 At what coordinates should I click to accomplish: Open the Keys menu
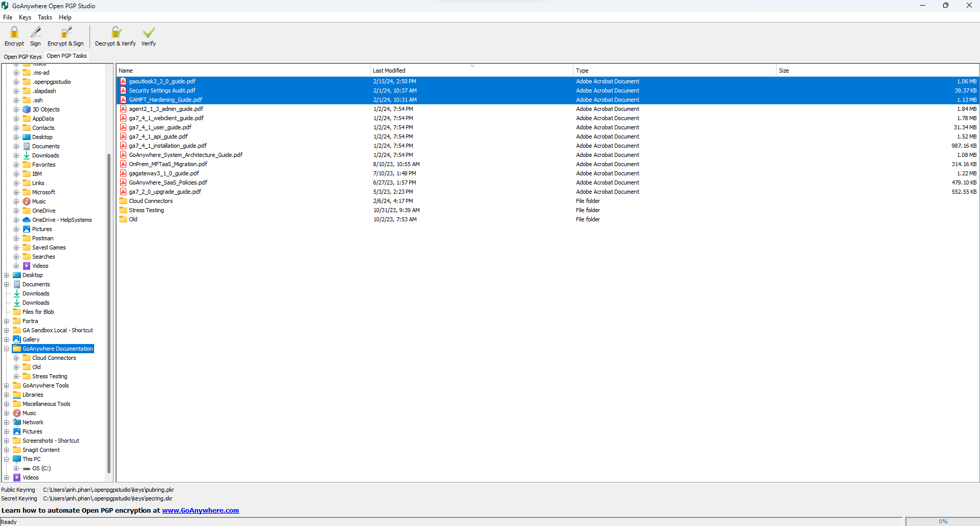pyautogui.click(x=25, y=17)
